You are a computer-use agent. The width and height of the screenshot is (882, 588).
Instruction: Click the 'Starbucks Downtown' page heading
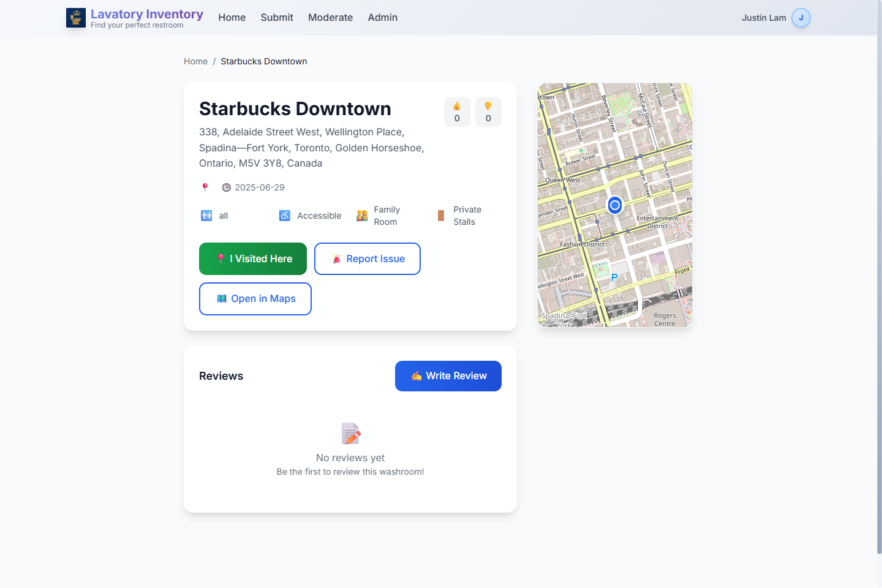coord(295,108)
